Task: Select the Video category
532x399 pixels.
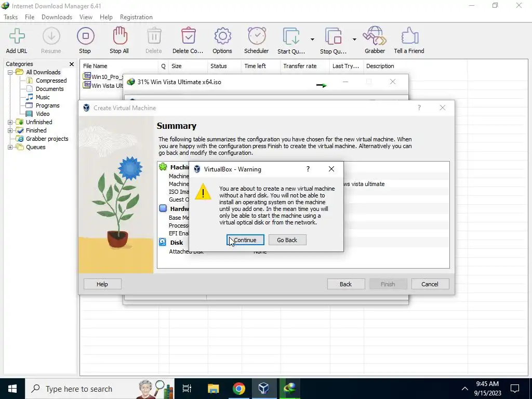Action: tap(43, 114)
